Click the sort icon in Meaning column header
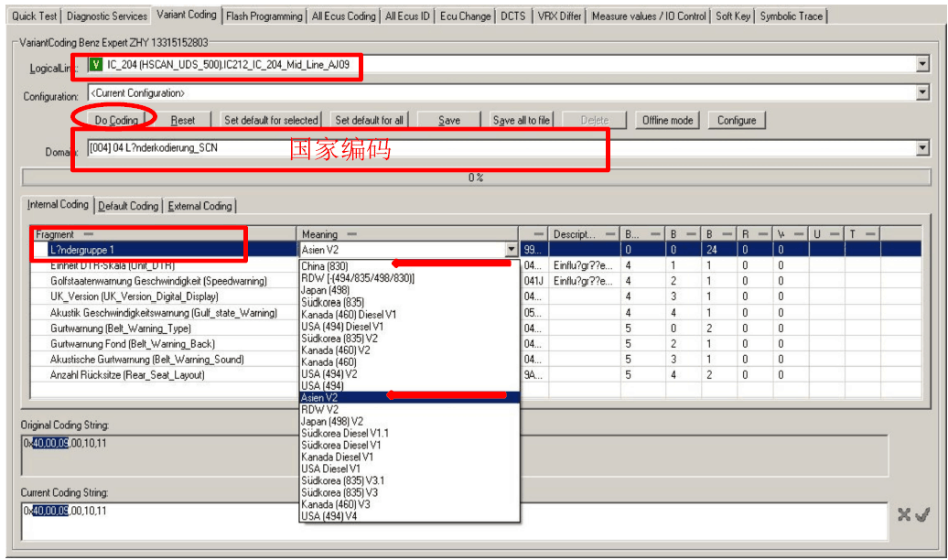948x560 pixels. click(352, 235)
